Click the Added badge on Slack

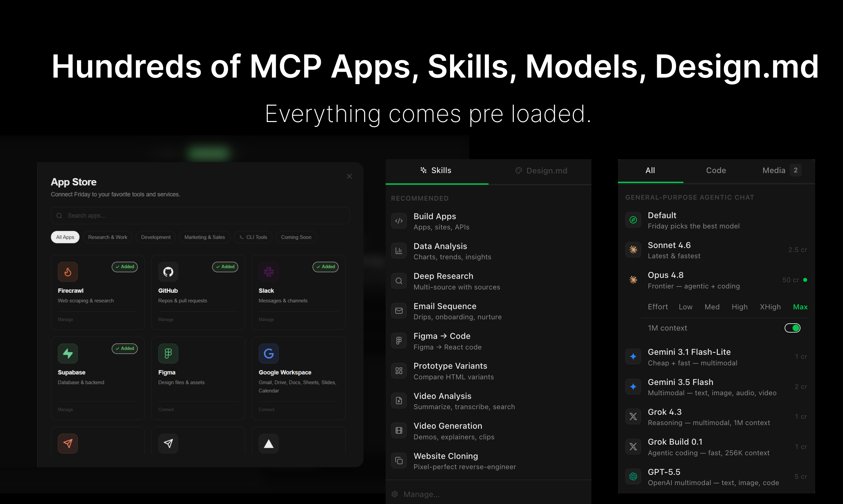(x=326, y=267)
